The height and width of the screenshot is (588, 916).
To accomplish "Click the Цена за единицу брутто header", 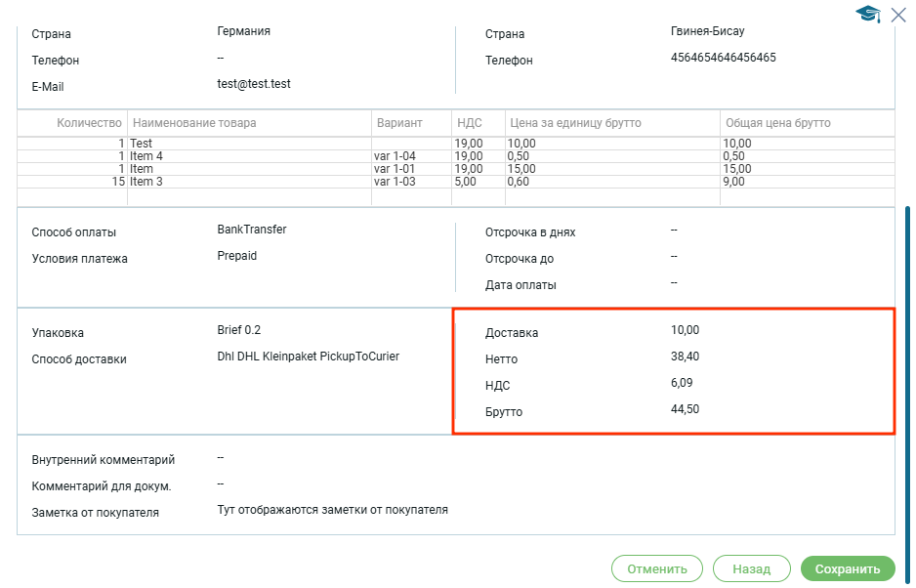I will point(574,123).
